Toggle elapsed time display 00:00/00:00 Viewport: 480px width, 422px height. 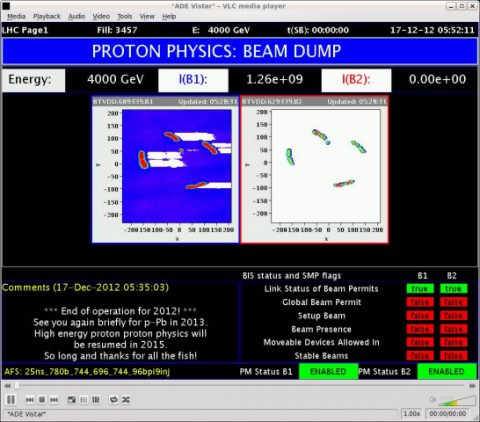coord(448,414)
